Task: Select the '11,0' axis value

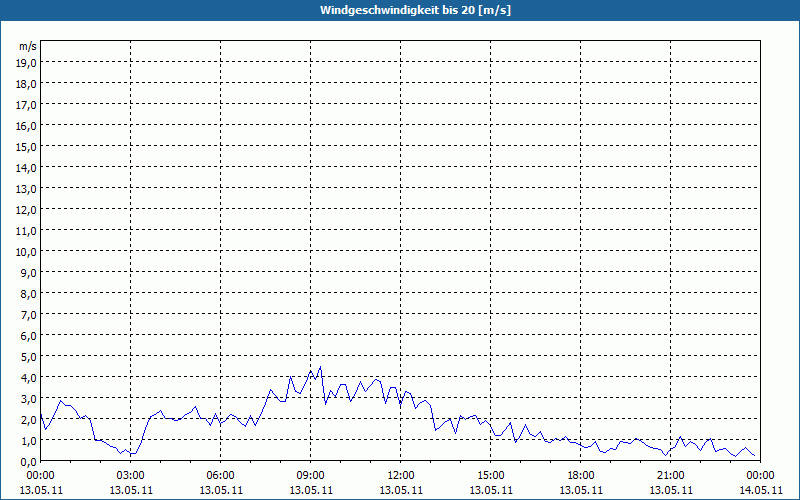Action: [28, 231]
